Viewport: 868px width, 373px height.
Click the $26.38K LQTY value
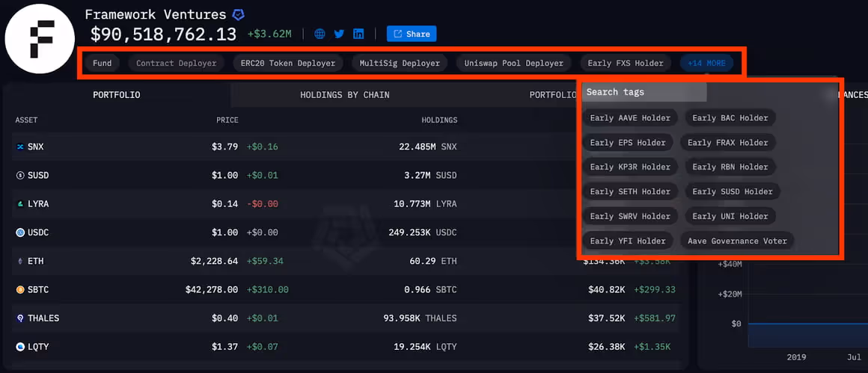click(607, 347)
